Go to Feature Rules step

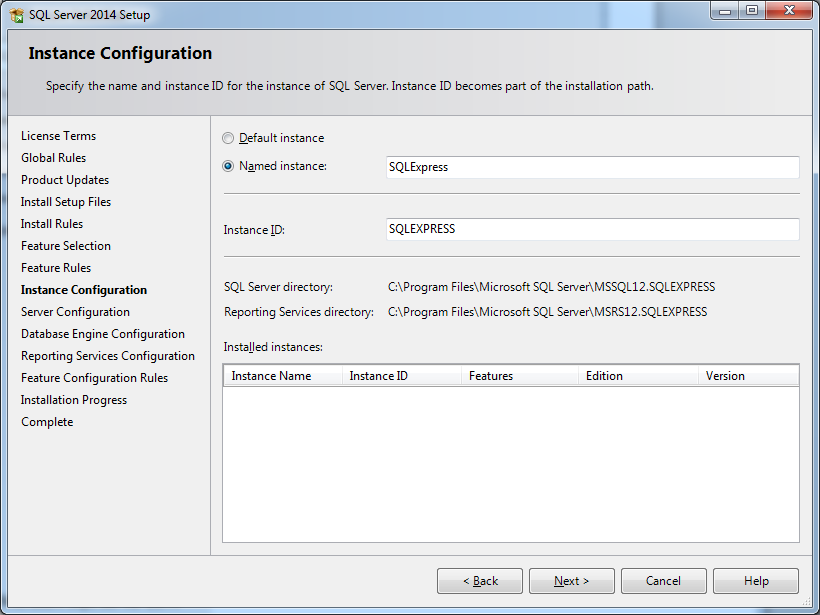(56, 268)
